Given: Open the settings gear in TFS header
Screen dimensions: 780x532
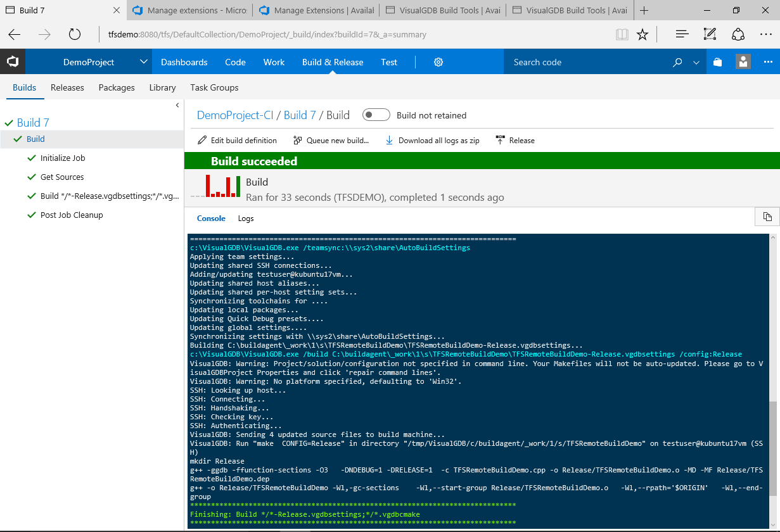Looking at the screenshot, I should (x=438, y=62).
